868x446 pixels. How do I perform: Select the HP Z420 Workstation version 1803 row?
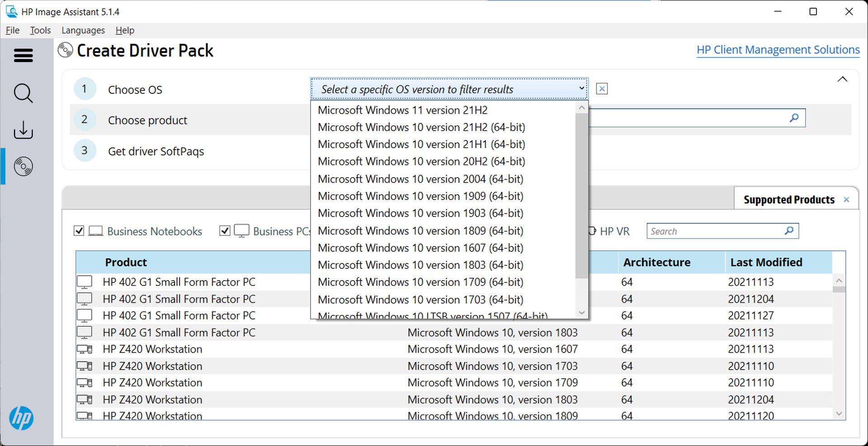pos(454,399)
